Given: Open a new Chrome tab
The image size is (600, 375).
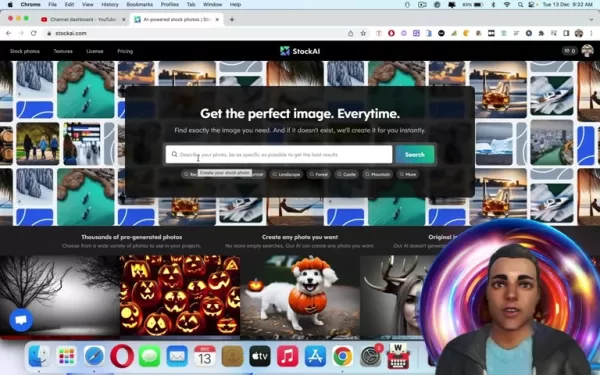Looking at the screenshot, I should point(232,20).
